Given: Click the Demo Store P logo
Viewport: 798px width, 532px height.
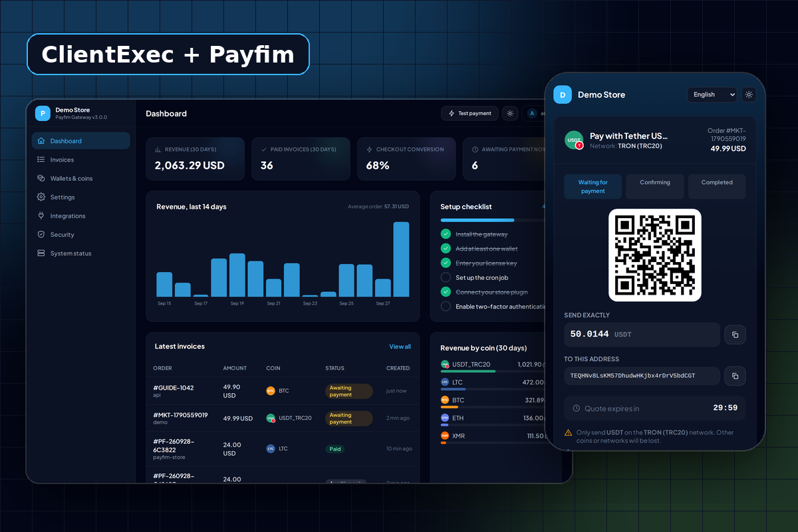Looking at the screenshot, I should click(x=43, y=113).
